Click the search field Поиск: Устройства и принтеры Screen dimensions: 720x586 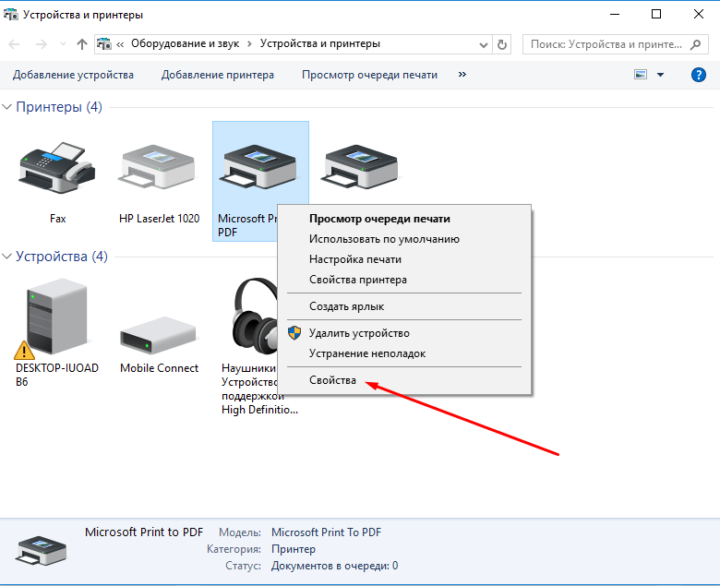[605, 44]
